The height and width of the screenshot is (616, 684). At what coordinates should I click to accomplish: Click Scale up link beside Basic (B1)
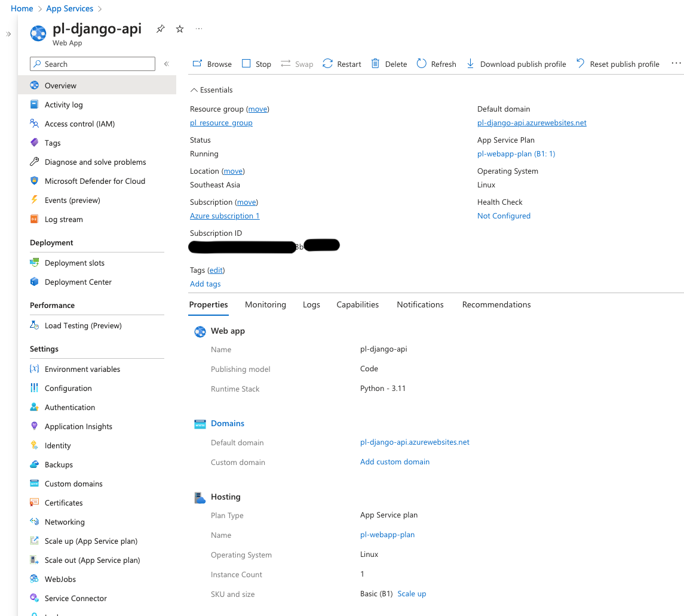[412, 594]
